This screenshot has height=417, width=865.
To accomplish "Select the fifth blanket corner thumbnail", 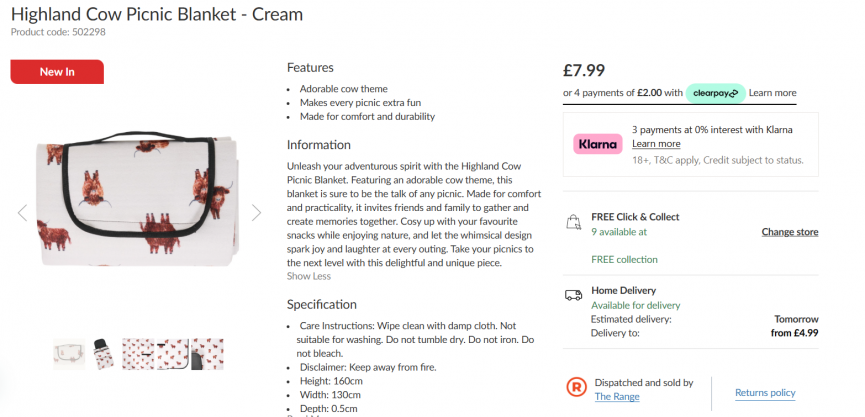I will 207,354.
